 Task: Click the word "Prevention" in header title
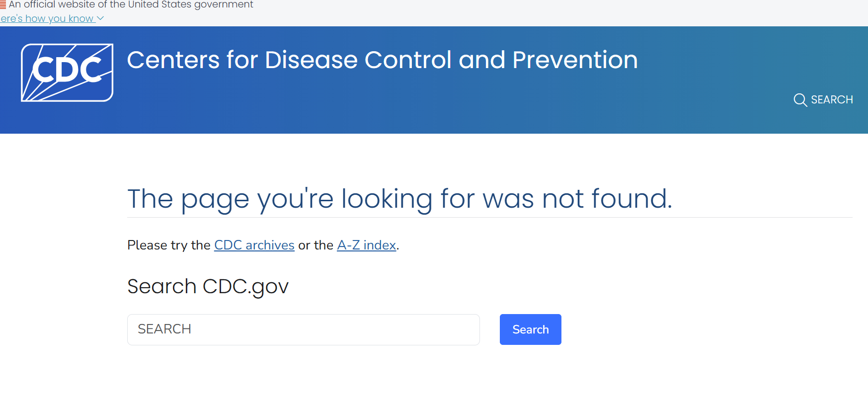pos(575,60)
